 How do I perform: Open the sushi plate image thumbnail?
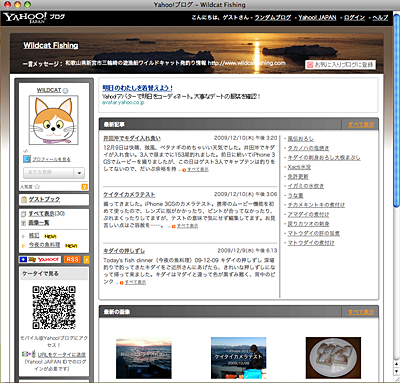click(333, 358)
